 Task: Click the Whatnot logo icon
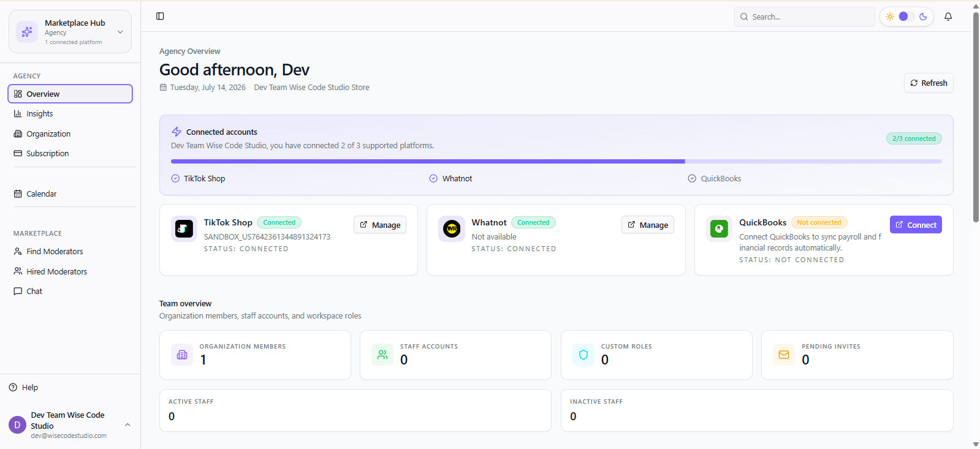(x=452, y=229)
